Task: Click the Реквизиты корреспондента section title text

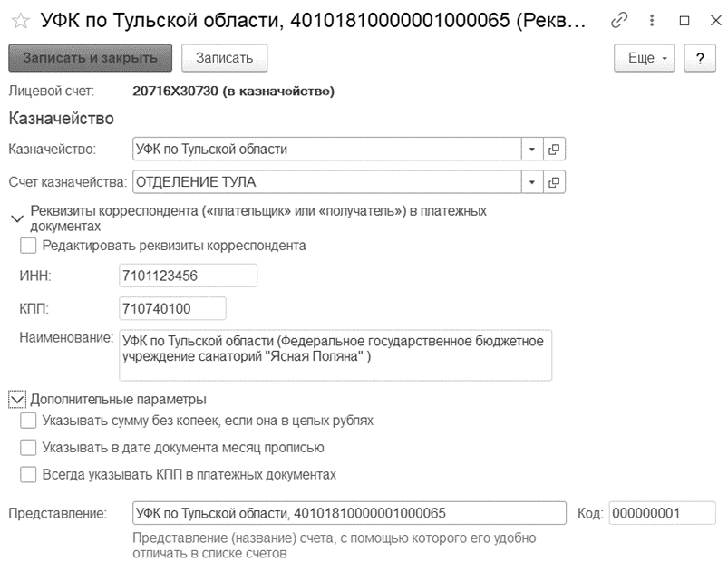Action: point(258,218)
